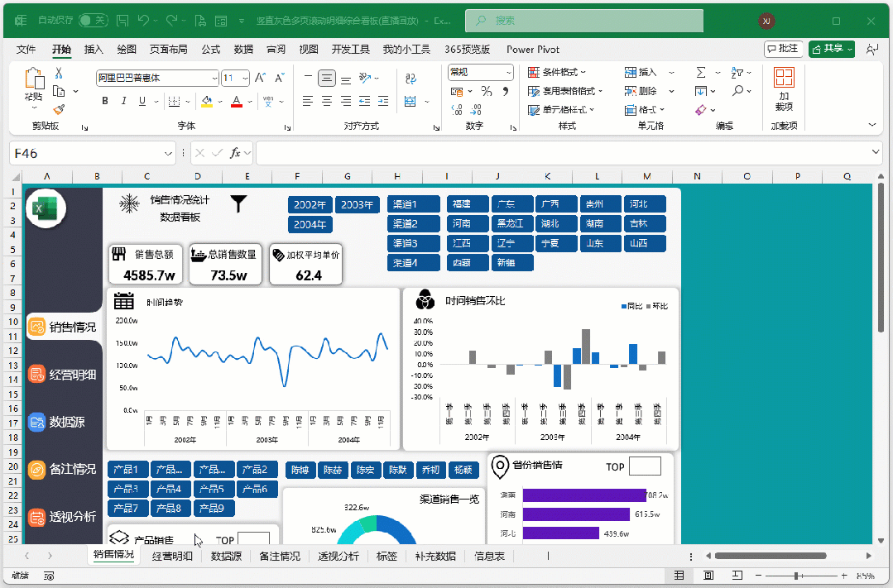Click the zoom slider handle
This screenshot has width=893, height=588.
(796, 576)
